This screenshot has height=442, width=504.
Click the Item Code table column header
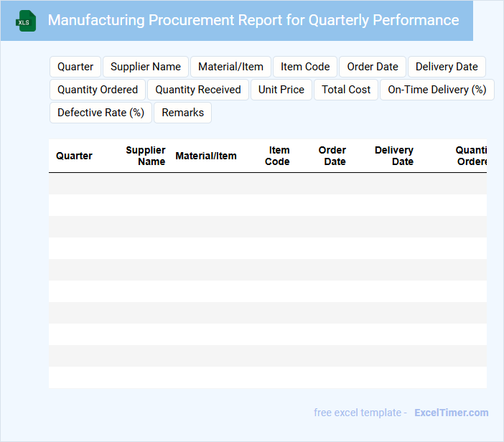(278, 156)
